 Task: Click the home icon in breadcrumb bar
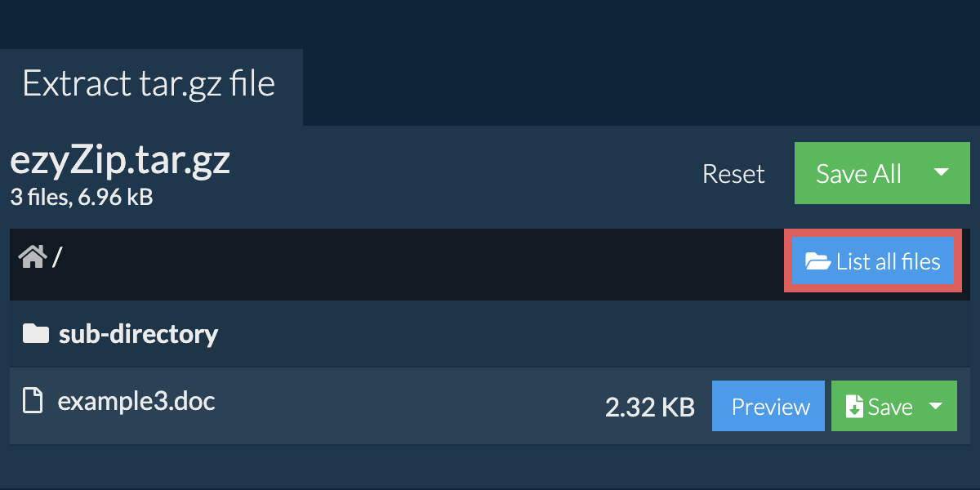coord(33,257)
